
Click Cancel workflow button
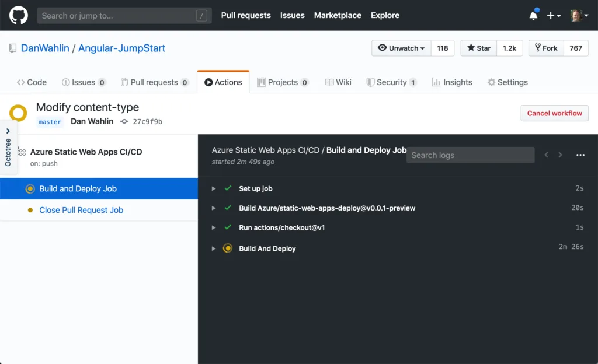[554, 113]
